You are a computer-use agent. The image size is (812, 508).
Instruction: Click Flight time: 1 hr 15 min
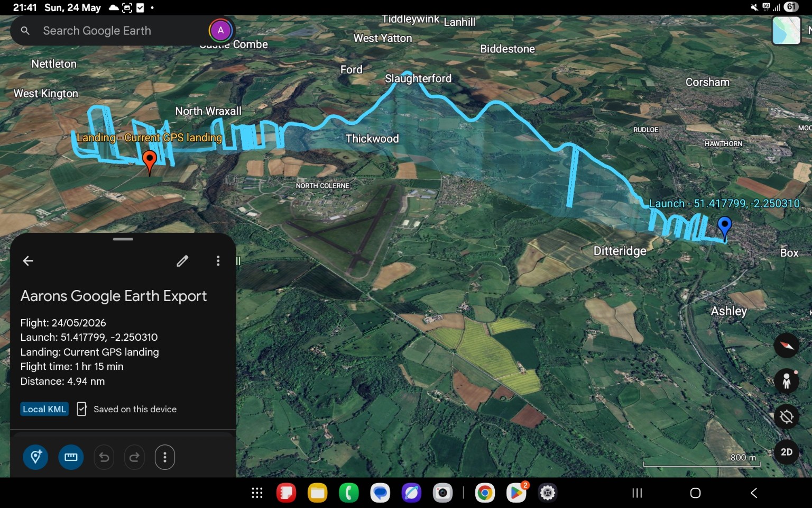coord(72,366)
